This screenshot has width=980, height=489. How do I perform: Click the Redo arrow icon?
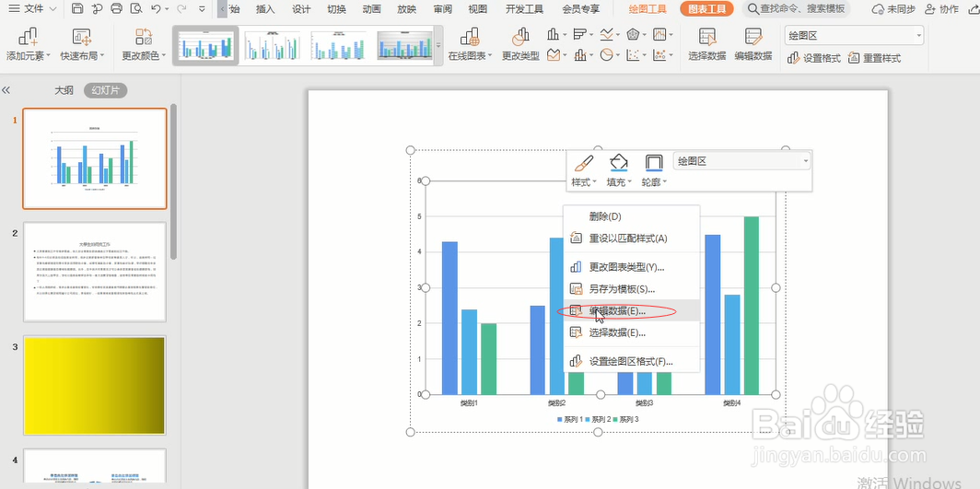181,8
